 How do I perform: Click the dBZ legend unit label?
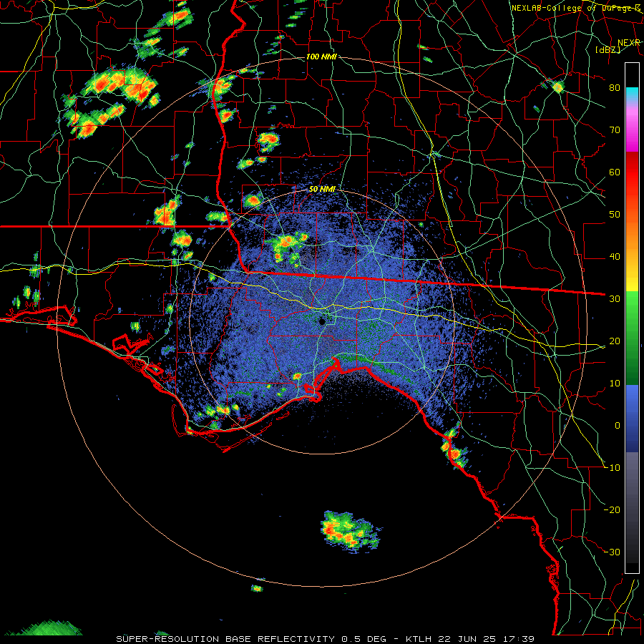click(608, 50)
